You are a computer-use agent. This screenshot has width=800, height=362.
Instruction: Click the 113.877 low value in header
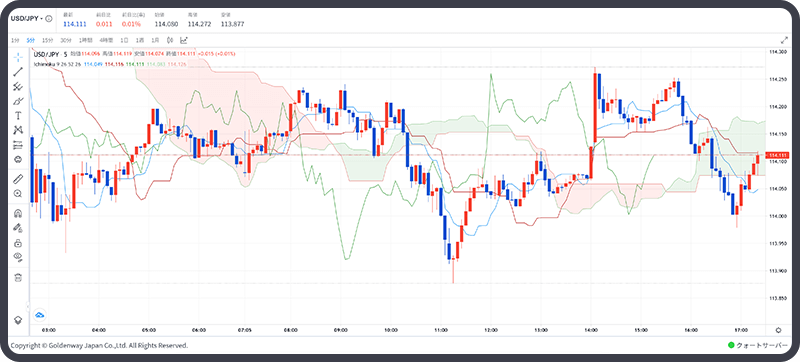[232, 24]
